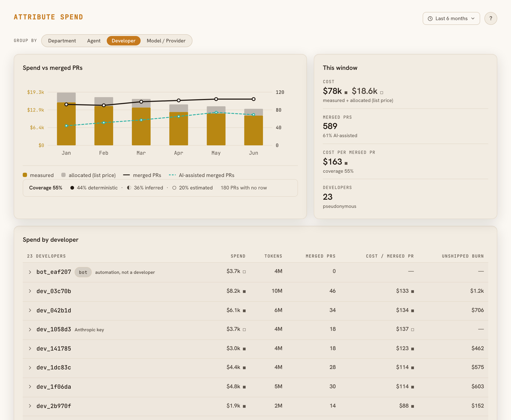Click the filled deterministic coverage dot
The height and width of the screenshot is (420, 511).
pos(72,188)
